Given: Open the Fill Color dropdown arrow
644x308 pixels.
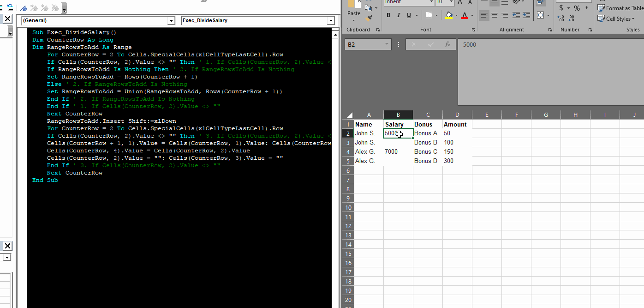Looking at the screenshot, I should (456, 16).
